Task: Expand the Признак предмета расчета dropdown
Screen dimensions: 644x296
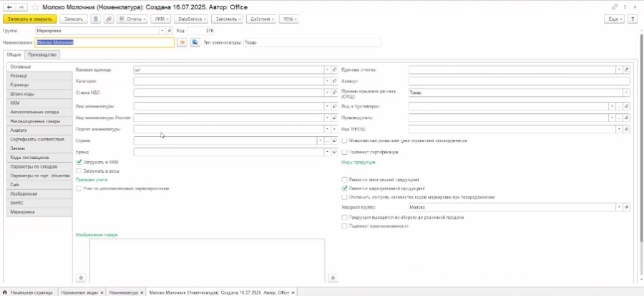Action: click(x=627, y=93)
